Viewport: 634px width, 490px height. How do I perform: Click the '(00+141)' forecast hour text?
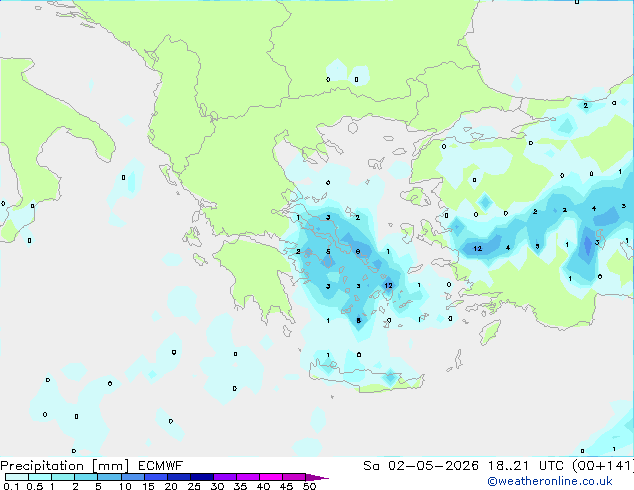603,466
